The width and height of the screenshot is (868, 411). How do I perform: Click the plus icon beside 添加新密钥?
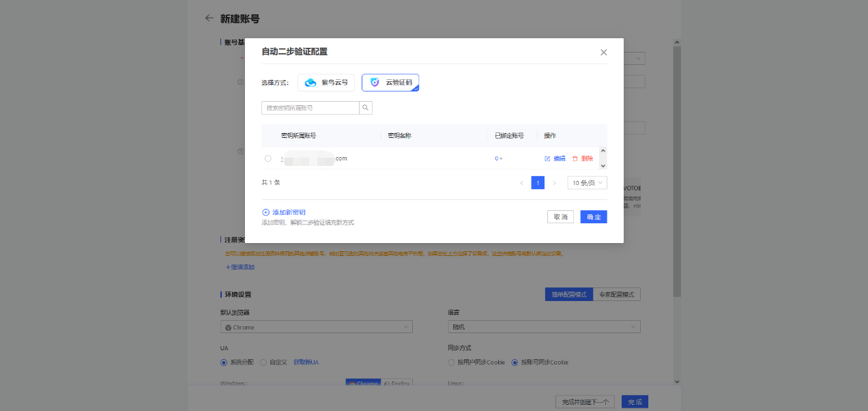click(266, 212)
